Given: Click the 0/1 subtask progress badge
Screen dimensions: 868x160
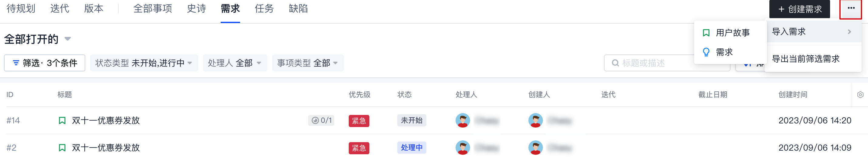Looking at the screenshot, I should tap(321, 120).
